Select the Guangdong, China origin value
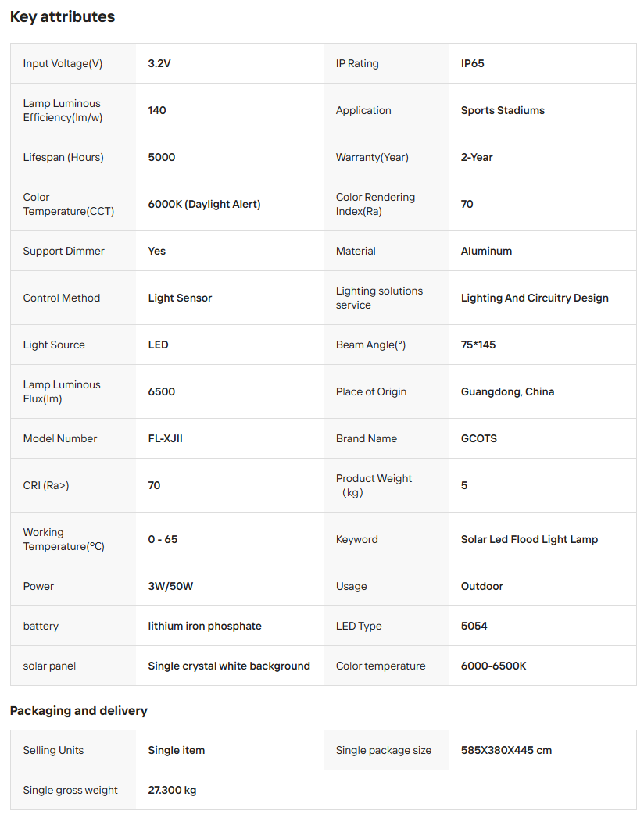 pos(507,391)
